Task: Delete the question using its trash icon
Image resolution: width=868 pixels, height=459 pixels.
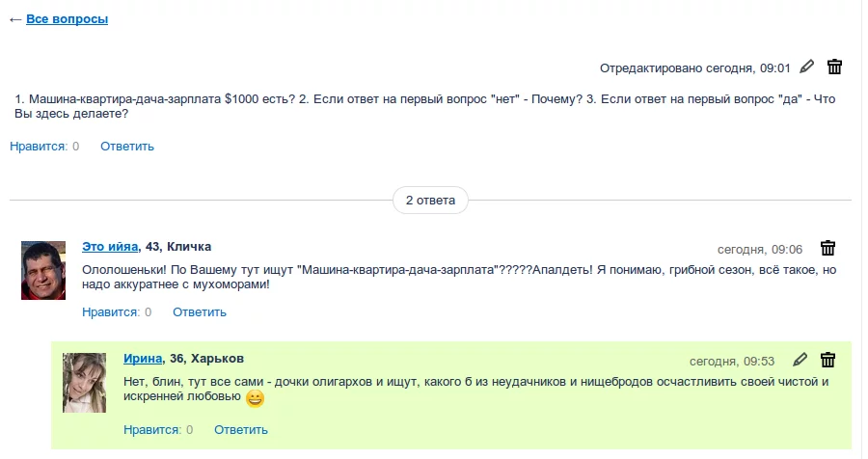Action: (835, 67)
